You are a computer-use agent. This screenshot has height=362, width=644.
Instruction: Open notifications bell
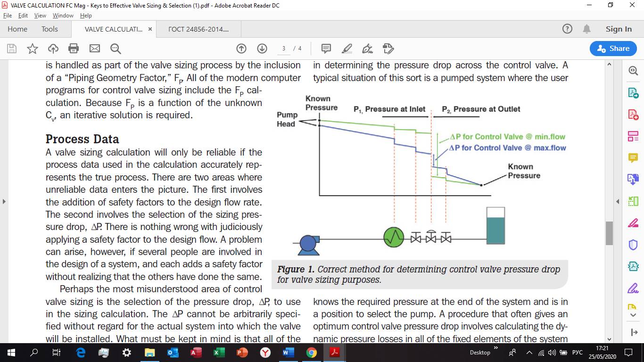click(x=587, y=29)
